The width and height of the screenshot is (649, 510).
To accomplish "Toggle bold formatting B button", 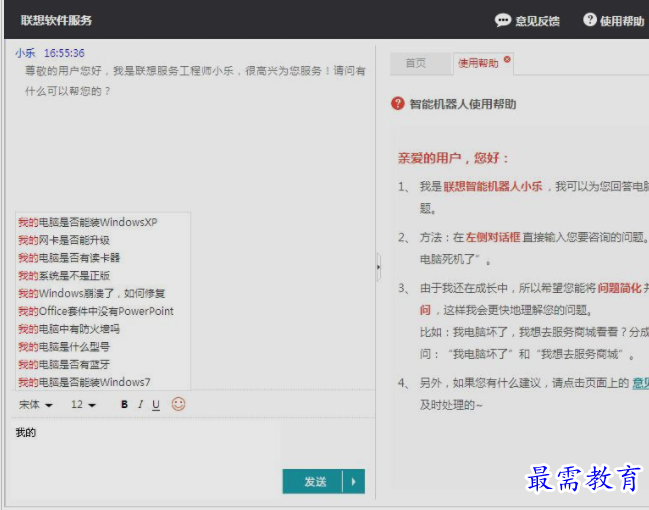I will click(124, 404).
